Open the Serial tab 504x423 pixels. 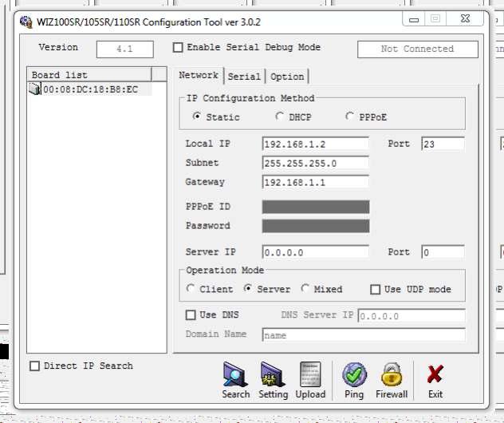pos(244,77)
